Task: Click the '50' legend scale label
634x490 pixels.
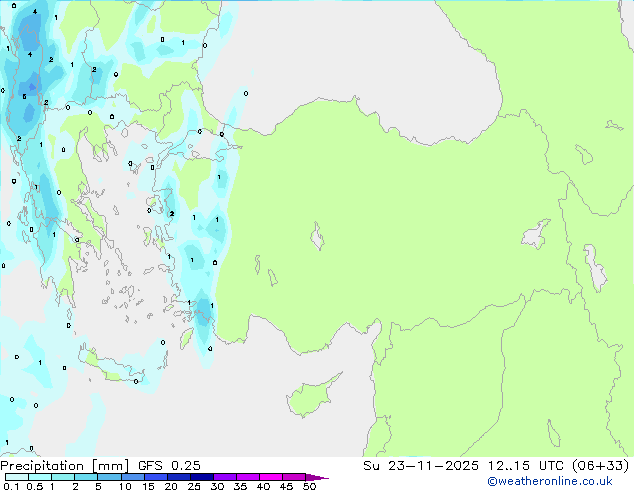Action: [x=309, y=486]
